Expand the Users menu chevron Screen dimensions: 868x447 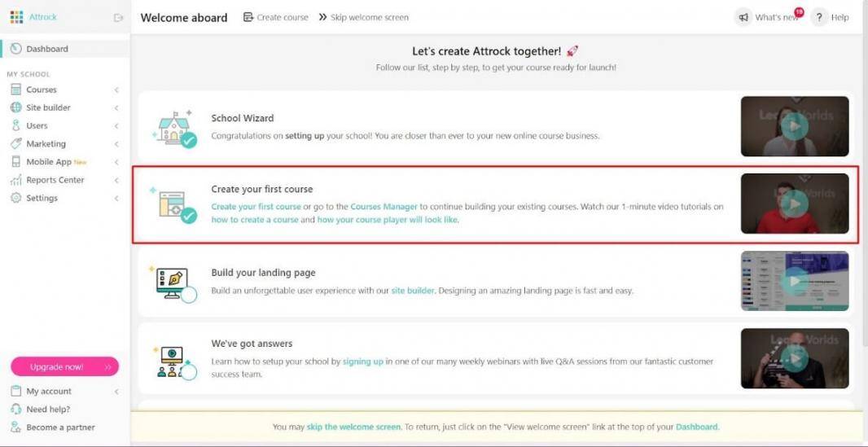point(116,126)
